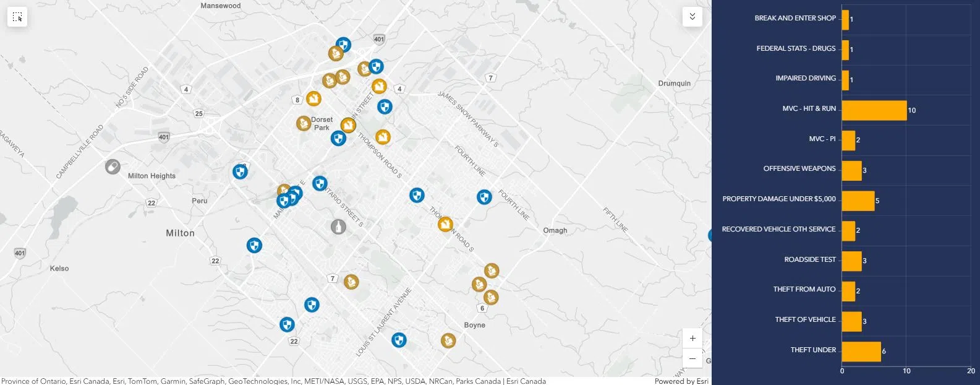Click the map attribution text at bottom left
980x385 pixels.
point(273,381)
